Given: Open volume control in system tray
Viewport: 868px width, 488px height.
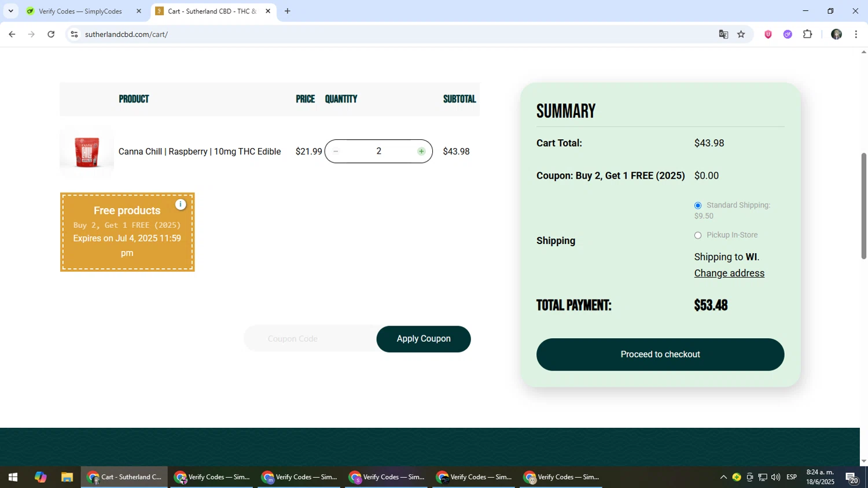Looking at the screenshot, I should (x=775, y=478).
